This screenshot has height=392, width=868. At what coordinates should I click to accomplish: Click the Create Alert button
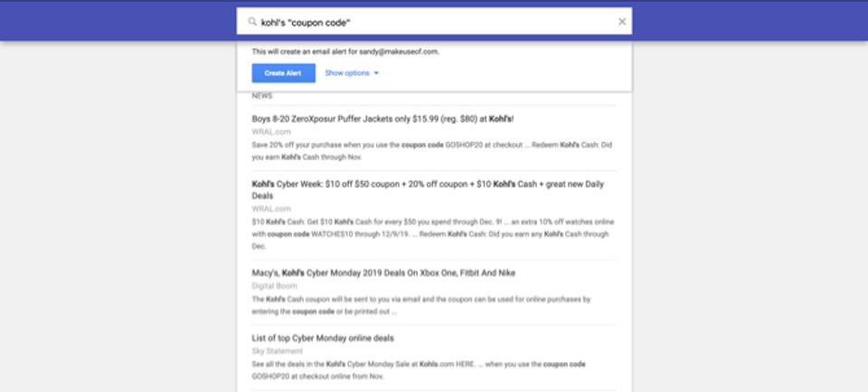(x=283, y=73)
